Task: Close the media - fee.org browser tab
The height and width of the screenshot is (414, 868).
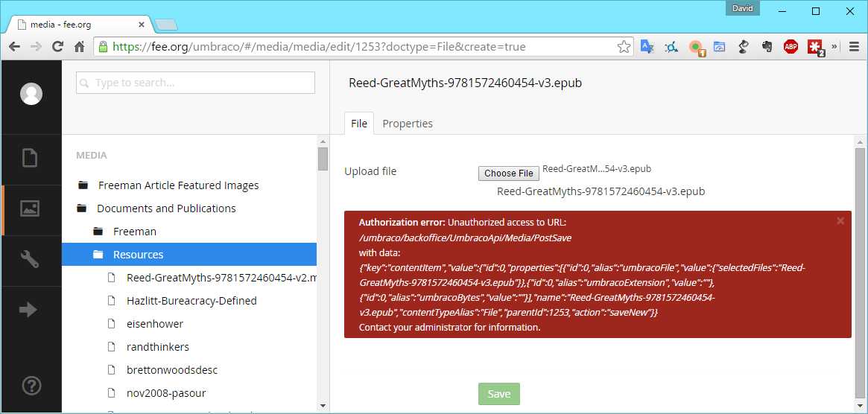Action: tap(141, 25)
